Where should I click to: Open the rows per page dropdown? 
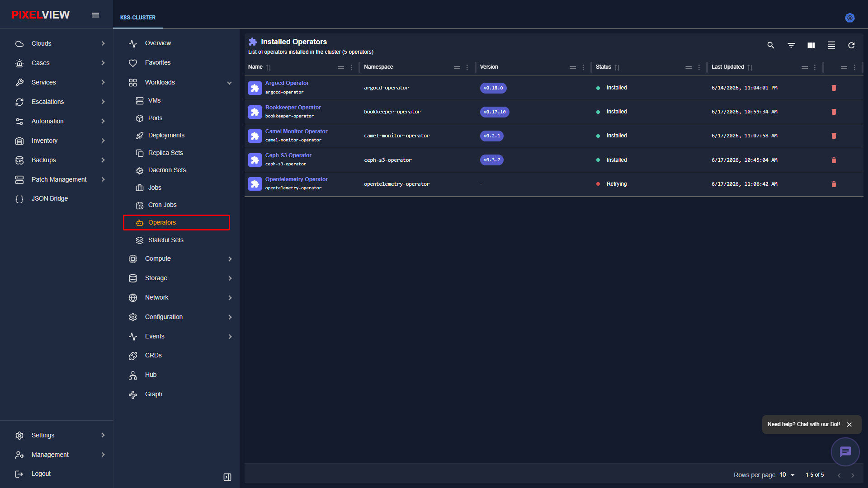coord(787,475)
